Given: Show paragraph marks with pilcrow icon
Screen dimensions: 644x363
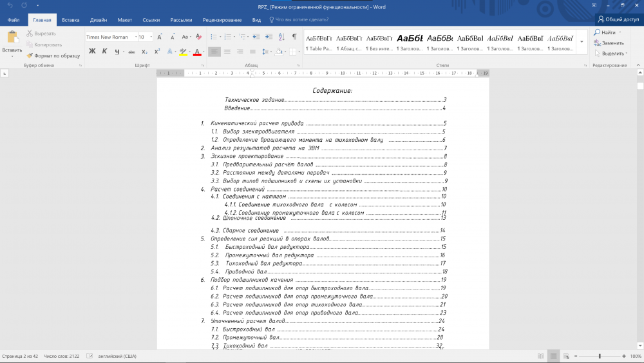Looking at the screenshot, I should point(294,37).
